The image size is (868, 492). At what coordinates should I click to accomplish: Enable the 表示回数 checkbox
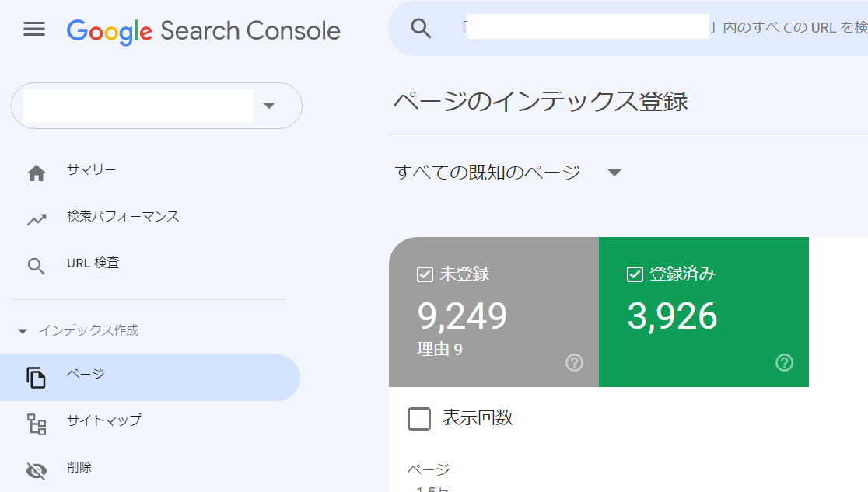419,419
